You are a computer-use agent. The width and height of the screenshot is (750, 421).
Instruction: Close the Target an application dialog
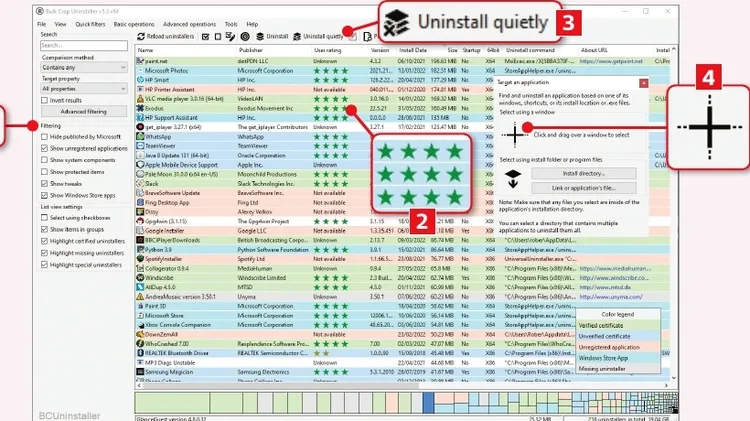click(x=644, y=83)
